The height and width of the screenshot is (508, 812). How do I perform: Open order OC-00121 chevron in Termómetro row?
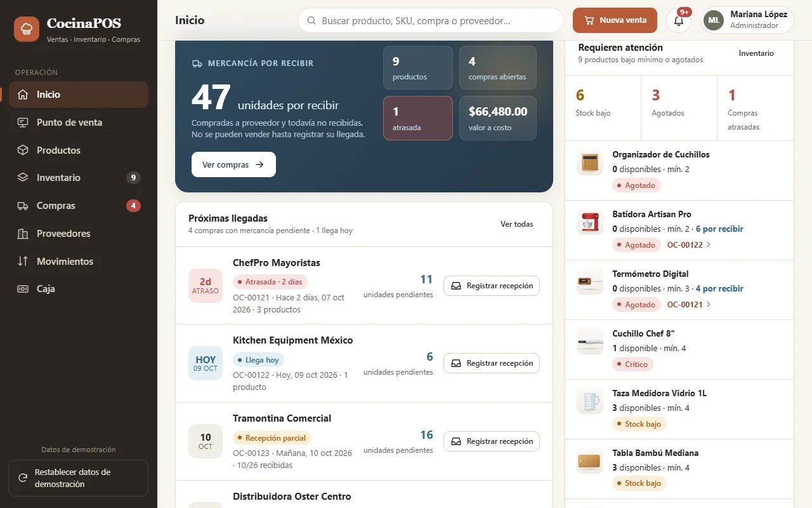click(x=689, y=304)
